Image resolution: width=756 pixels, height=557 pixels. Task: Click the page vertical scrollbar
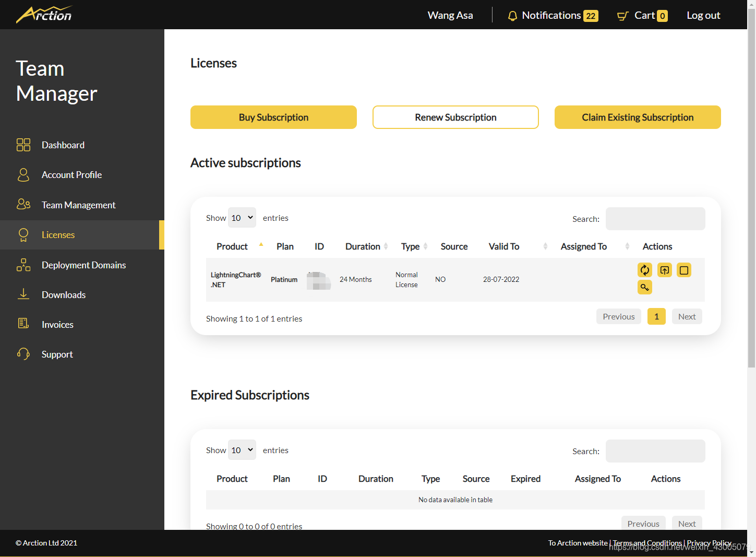(x=751, y=188)
